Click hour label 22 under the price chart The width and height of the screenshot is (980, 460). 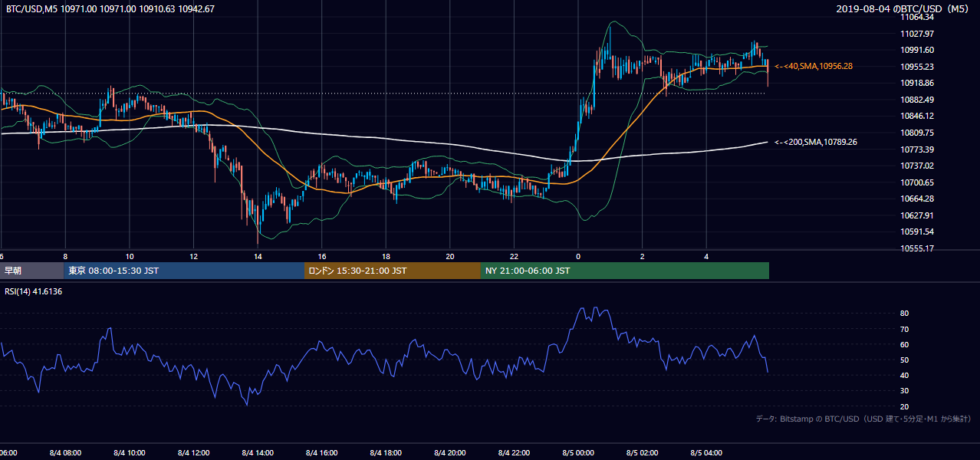click(x=514, y=256)
